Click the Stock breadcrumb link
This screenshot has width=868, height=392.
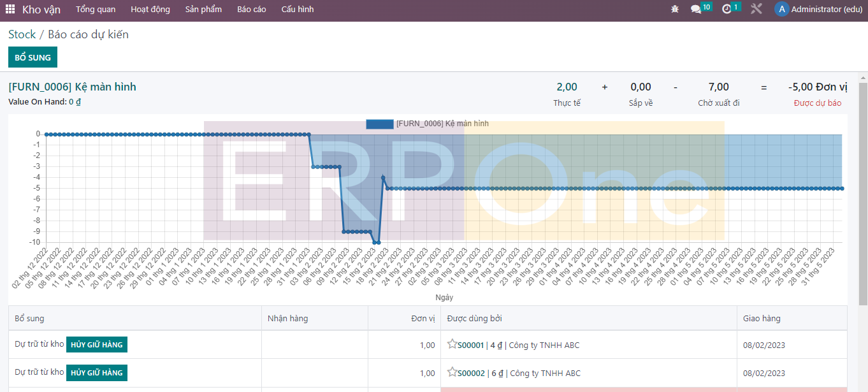22,34
